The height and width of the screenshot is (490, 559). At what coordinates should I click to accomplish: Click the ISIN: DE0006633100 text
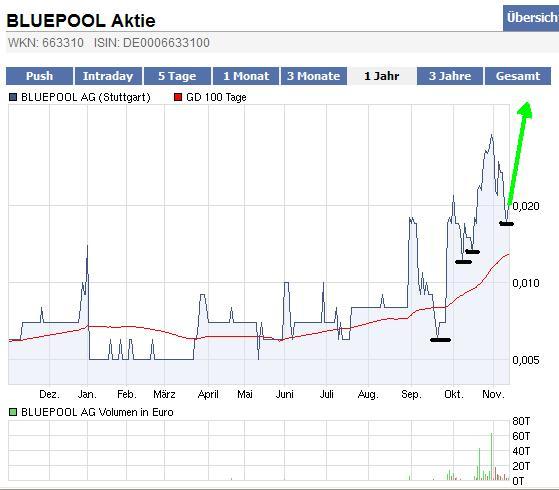[152, 43]
